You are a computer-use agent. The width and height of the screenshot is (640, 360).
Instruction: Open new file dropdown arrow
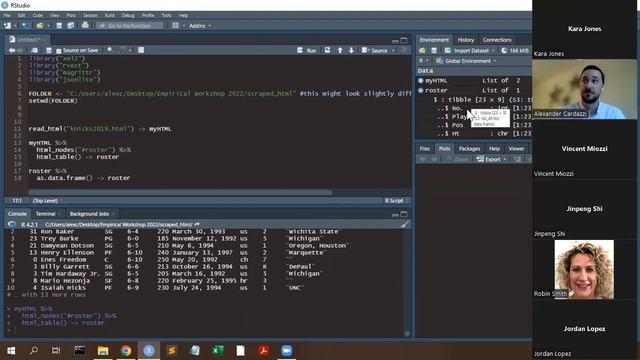(x=15, y=26)
